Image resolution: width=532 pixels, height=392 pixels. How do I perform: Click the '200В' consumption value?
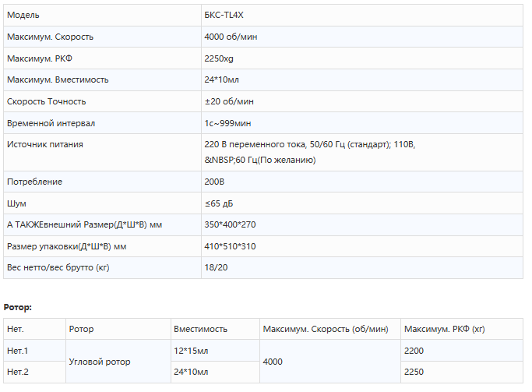pyautogui.click(x=214, y=182)
